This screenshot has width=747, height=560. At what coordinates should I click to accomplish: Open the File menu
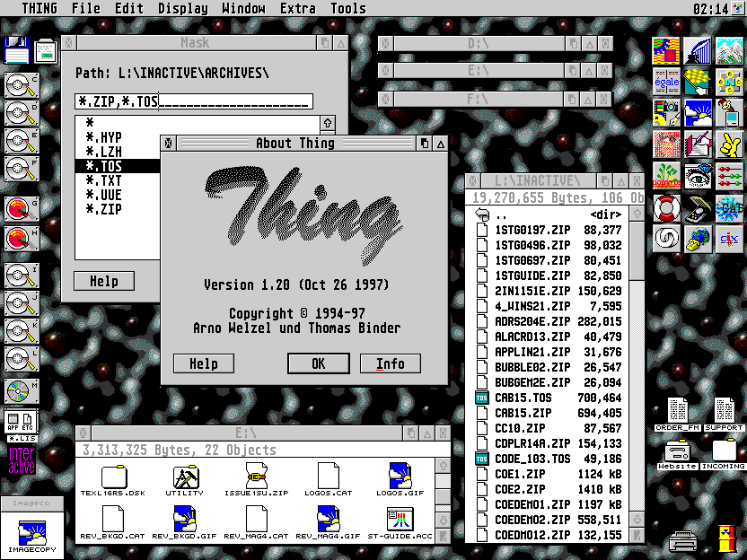[x=86, y=9]
